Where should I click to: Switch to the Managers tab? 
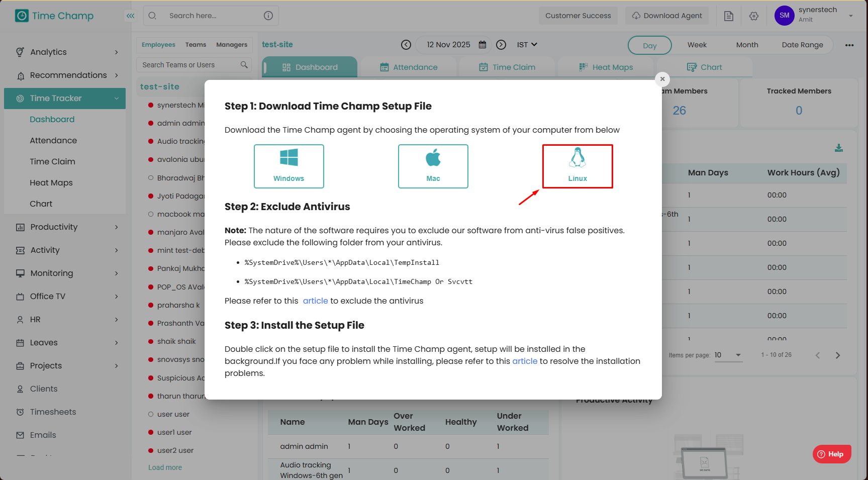[x=232, y=45]
